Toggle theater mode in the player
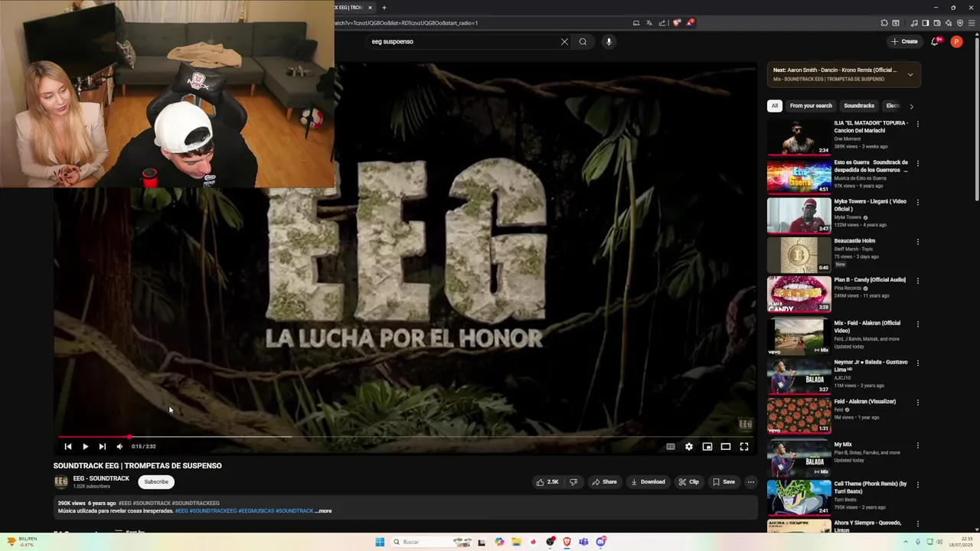Viewport: 980px width, 551px height. [x=726, y=446]
